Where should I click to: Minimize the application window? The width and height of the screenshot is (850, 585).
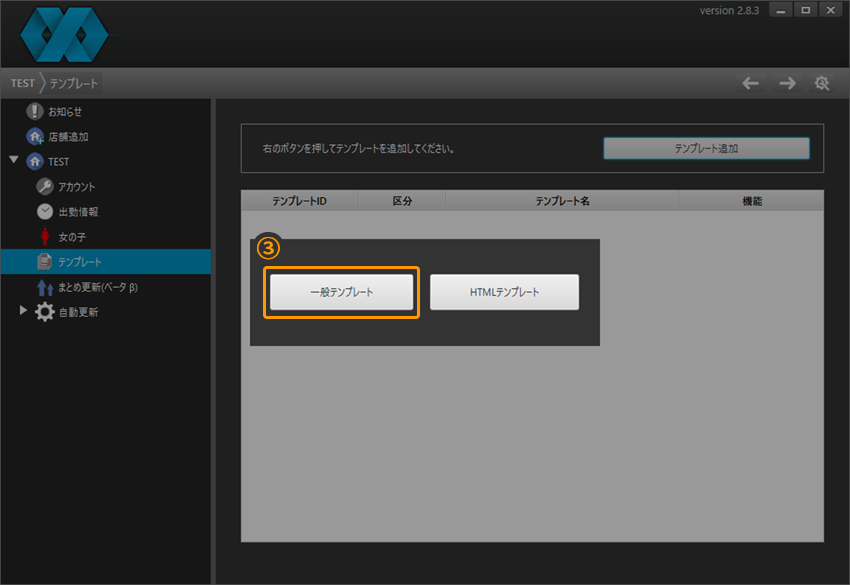pos(781,10)
